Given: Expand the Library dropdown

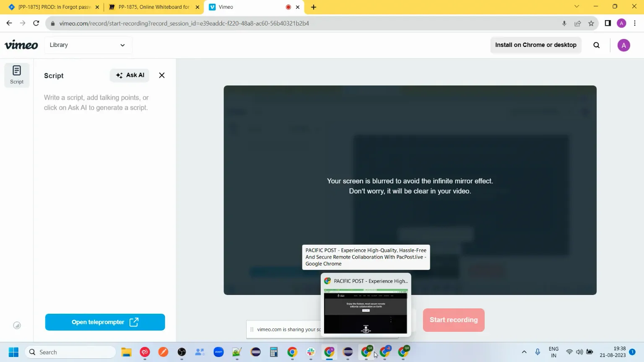Looking at the screenshot, I should click(x=88, y=45).
